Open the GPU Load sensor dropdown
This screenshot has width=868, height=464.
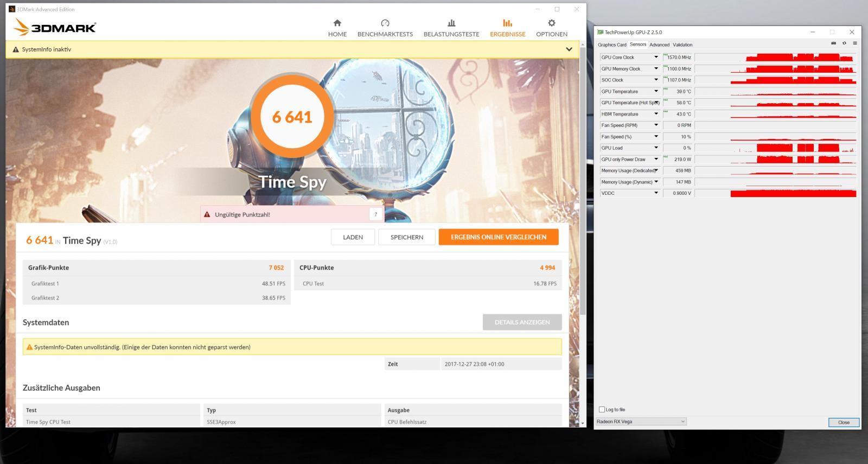(656, 148)
